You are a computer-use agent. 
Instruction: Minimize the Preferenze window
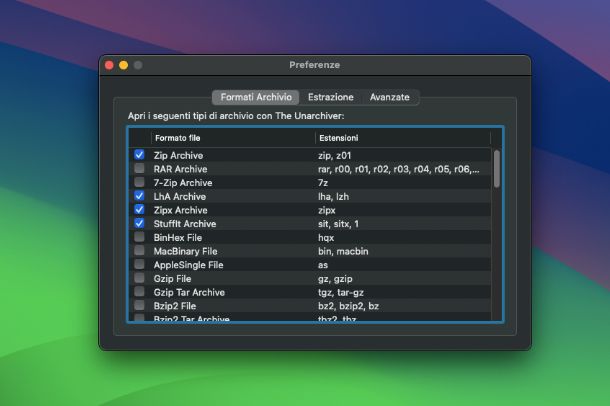coord(124,65)
